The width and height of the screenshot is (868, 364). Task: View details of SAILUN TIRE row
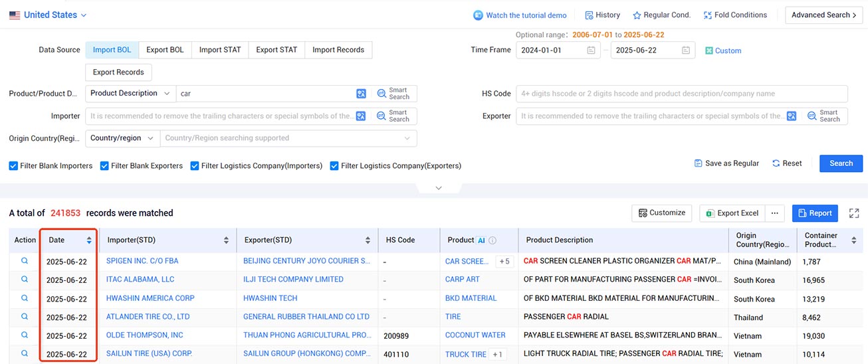(x=25, y=354)
